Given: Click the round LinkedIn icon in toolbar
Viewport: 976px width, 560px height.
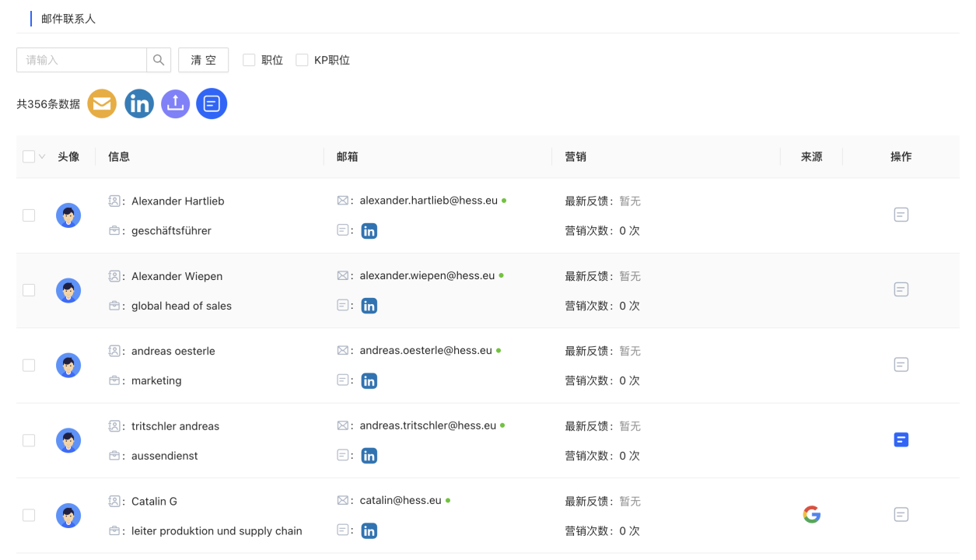Looking at the screenshot, I should [x=139, y=103].
